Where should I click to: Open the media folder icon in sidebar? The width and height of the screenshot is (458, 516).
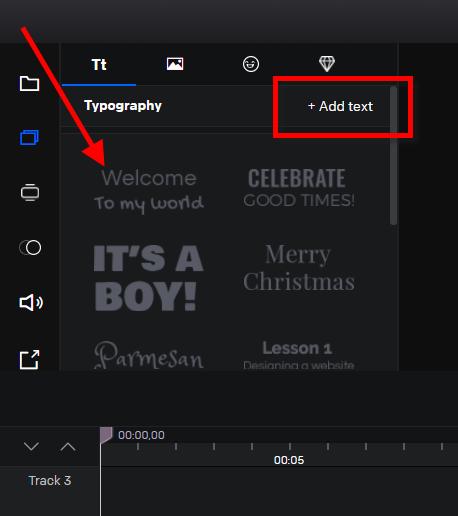coord(29,83)
